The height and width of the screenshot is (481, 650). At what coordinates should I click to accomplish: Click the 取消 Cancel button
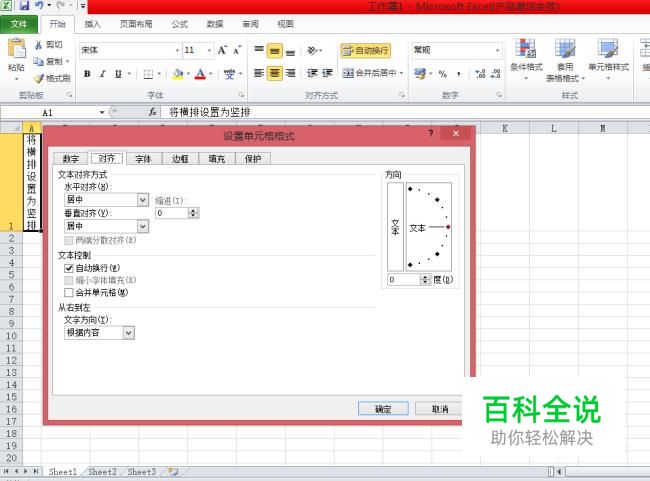440,409
